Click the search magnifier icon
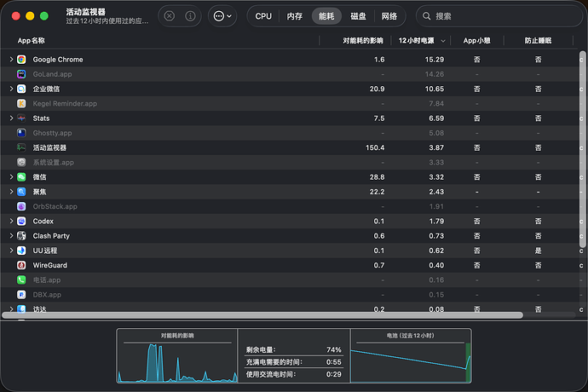 (x=426, y=16)
